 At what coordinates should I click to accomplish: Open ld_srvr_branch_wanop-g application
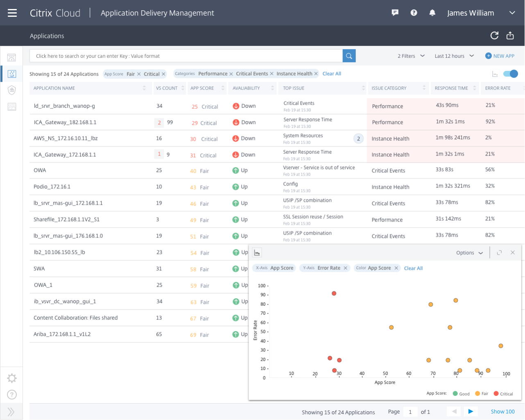tap(64, 106)
